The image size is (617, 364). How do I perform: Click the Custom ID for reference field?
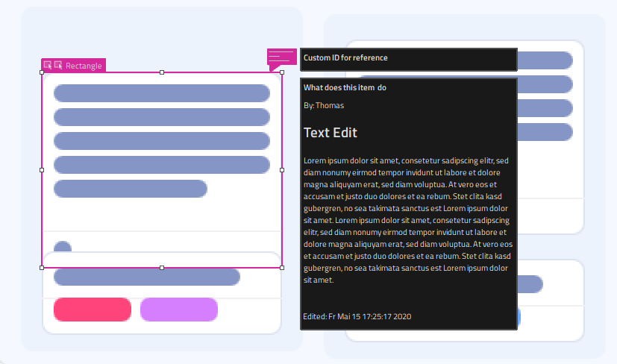tap(408, 58)
